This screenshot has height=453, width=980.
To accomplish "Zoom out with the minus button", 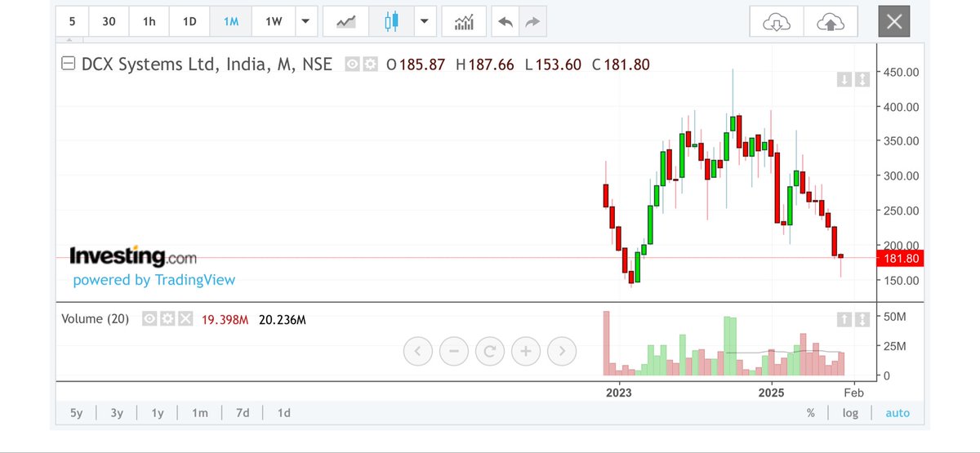I will [x=454, y=352].
